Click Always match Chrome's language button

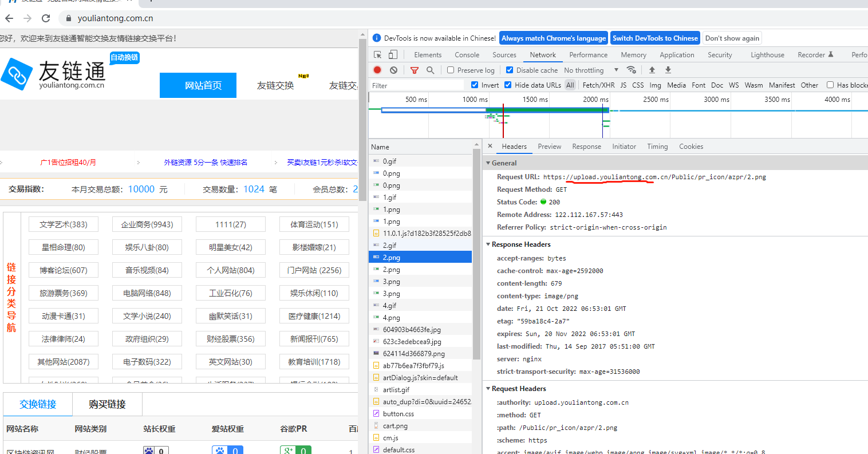coord(553,38)
